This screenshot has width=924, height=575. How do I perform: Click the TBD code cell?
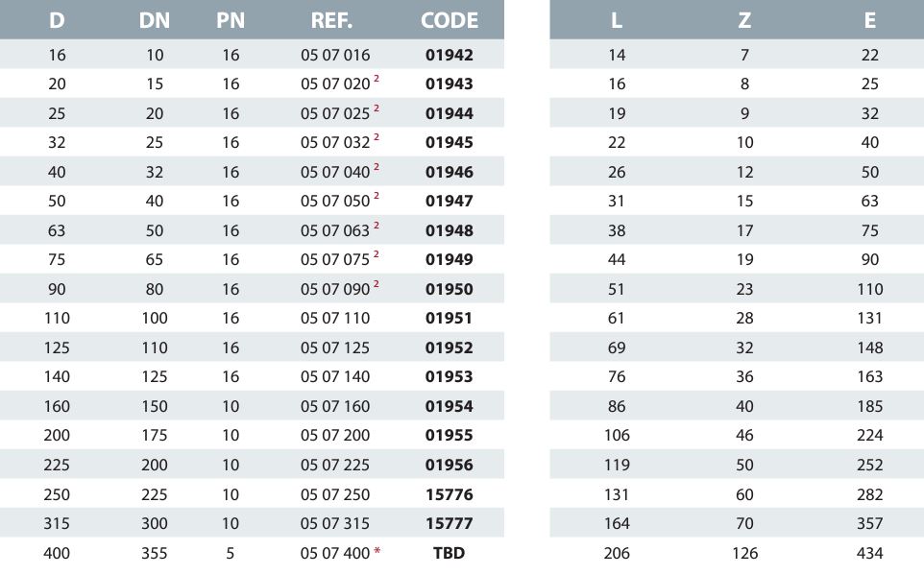tap(450, 553)
